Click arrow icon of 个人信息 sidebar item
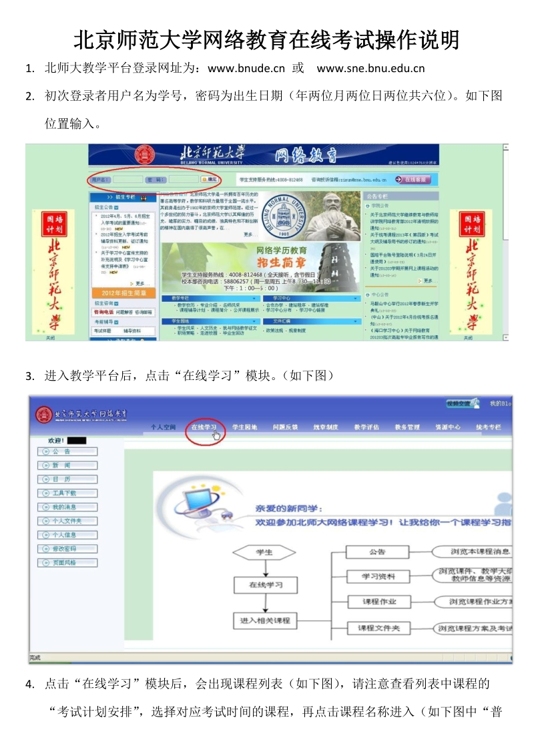534x756 pixels. coord(46,535)
